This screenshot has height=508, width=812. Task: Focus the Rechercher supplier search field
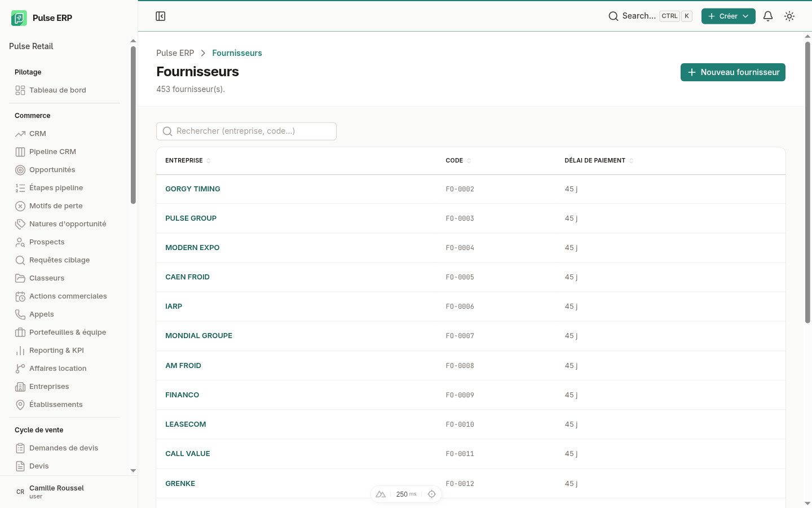pos(246,132)
